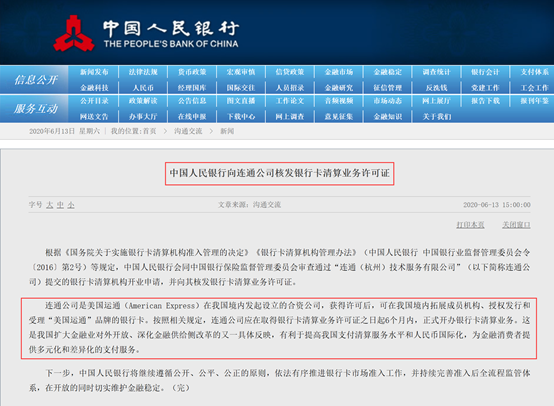
Task: Open the 宏观审慎 menu item
Action: [x=241, y=72]
